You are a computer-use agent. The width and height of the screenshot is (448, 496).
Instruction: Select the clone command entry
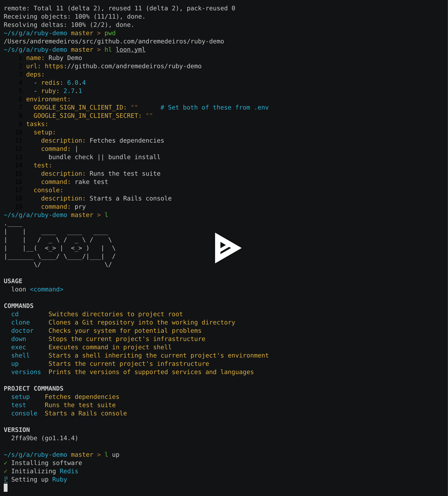click(x=21, y=322)
